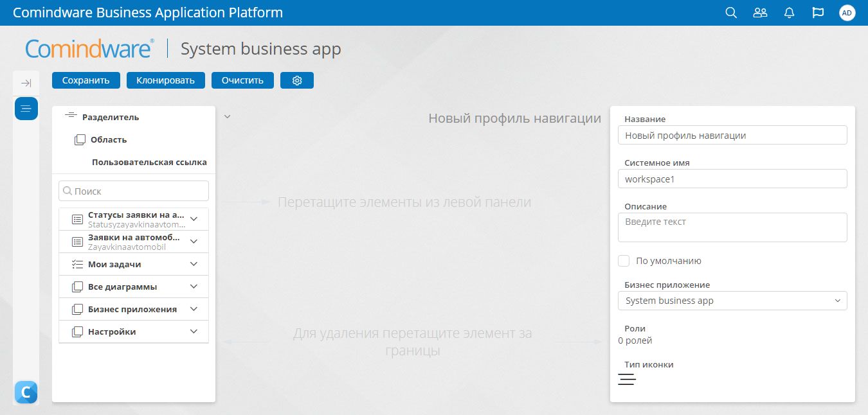Screen dimensions: 868x415
Task: Choose the icon under Тип иконки
Action: click(627, 379)
